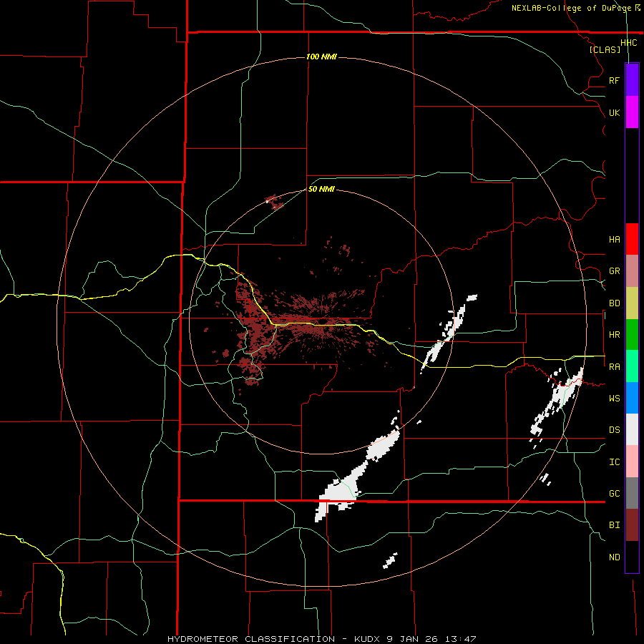Viewport: 644px width, 644px height.
Task: Click the 100 NMI range ring label
Action: tap(321, 57)
